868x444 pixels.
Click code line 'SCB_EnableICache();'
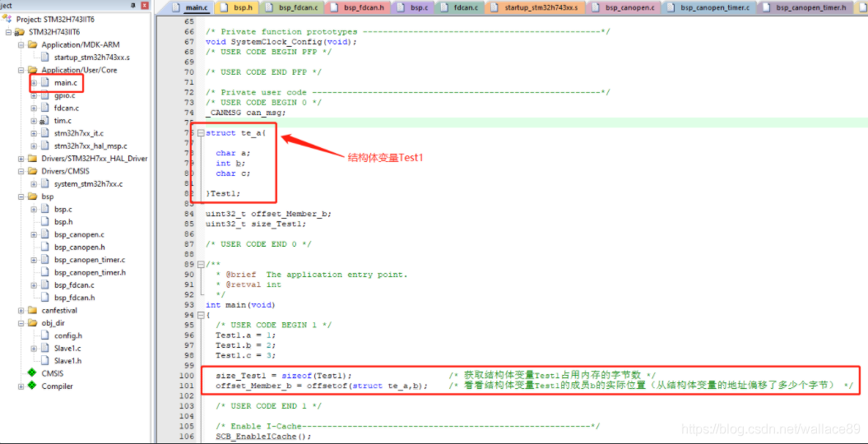click(263, 437)
